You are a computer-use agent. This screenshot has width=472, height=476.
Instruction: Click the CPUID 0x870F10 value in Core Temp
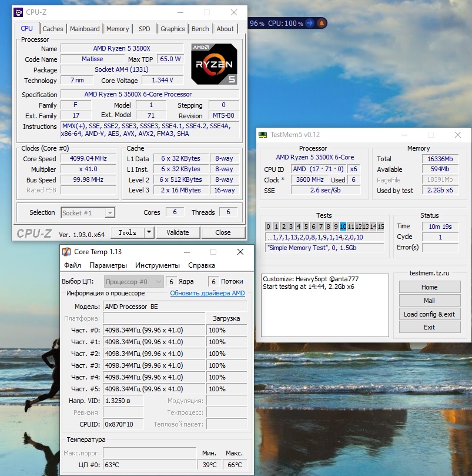(x=123, y=424)
